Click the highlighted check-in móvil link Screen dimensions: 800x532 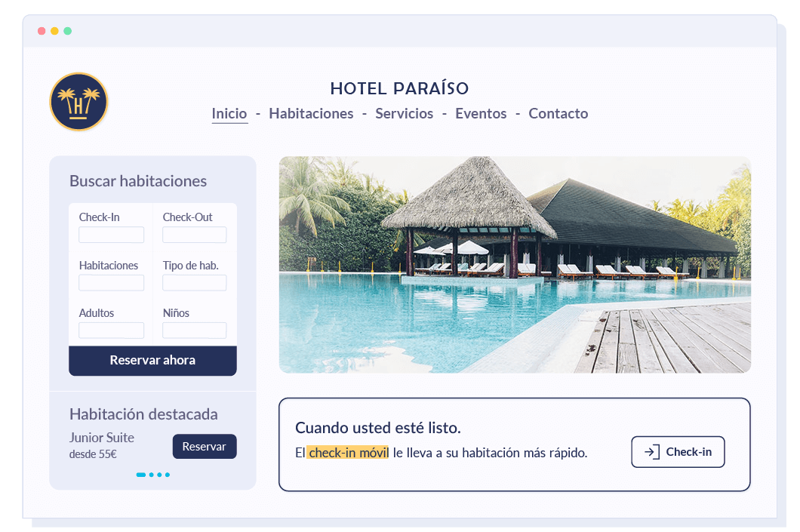click(349, 453)
